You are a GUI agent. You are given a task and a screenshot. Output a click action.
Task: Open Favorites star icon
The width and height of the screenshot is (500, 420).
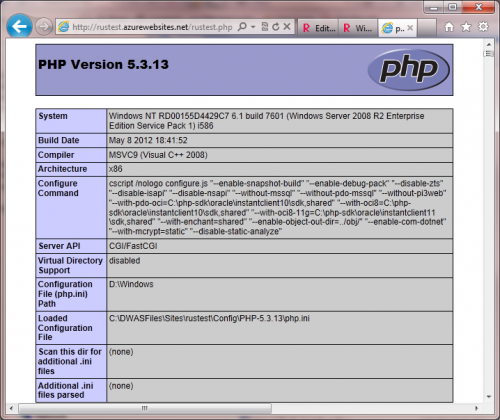pyautogui.click(x=466, y=27)
